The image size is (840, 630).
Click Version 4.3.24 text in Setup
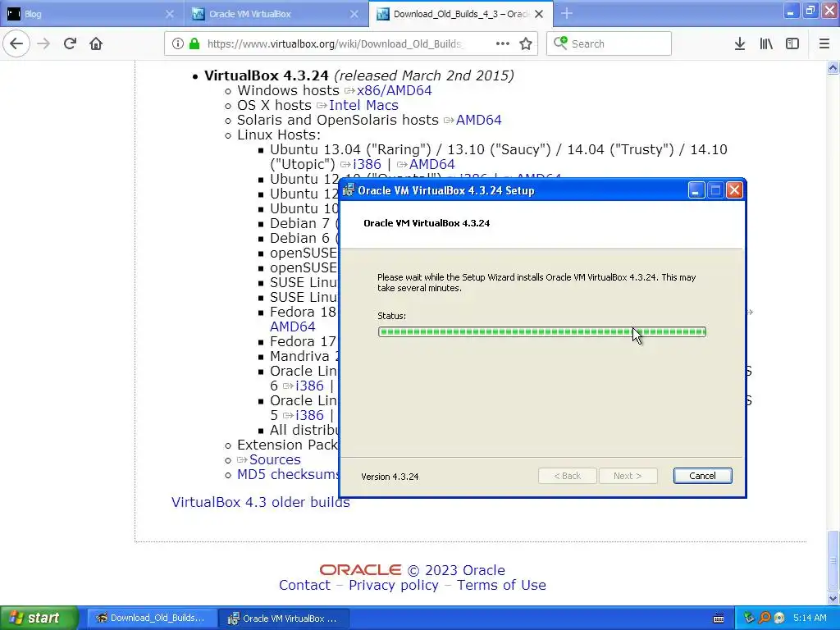tap(390, 477)
